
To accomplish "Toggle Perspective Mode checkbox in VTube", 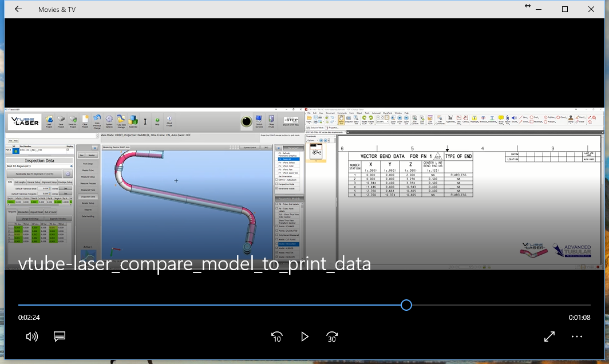I will click(x=276, y=184).
